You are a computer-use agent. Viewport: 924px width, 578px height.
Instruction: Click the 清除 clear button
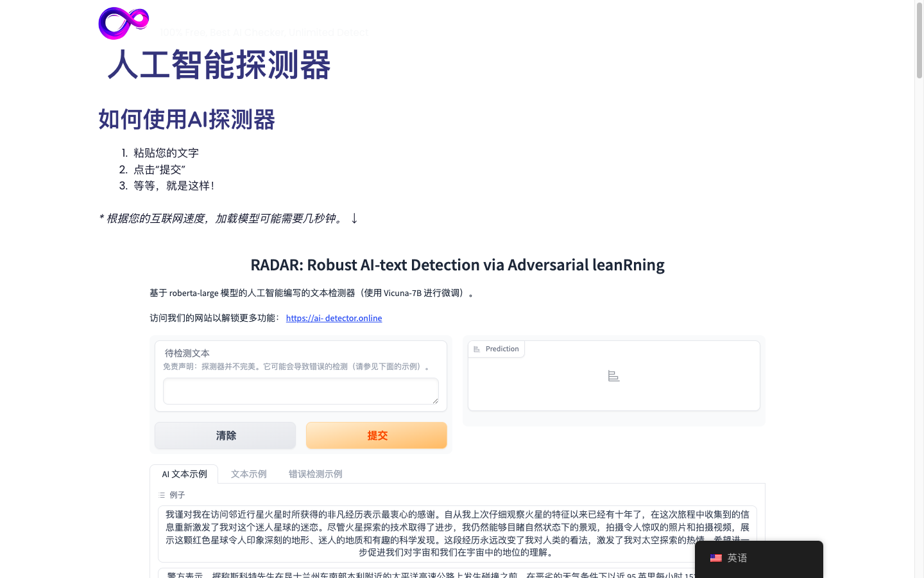point(225,435)
